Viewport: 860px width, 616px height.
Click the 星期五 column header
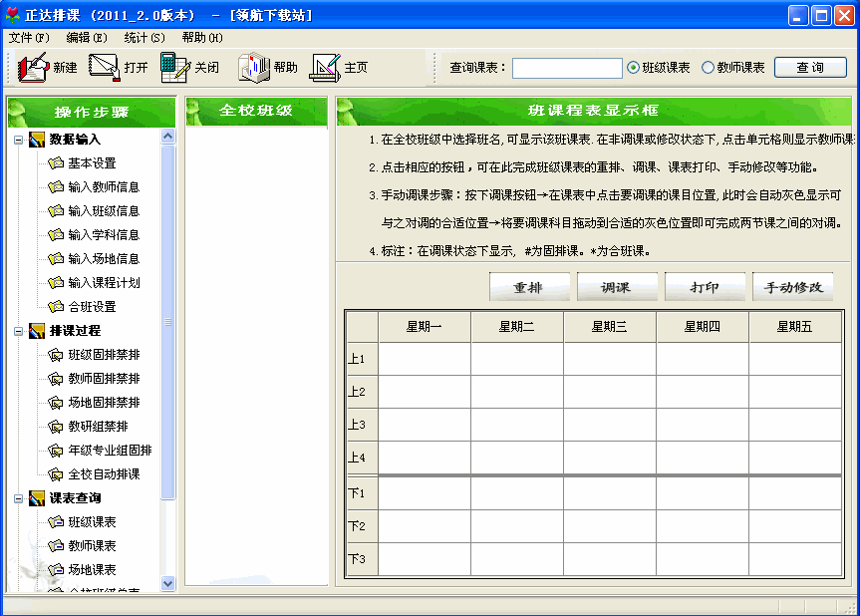(795, 327)
